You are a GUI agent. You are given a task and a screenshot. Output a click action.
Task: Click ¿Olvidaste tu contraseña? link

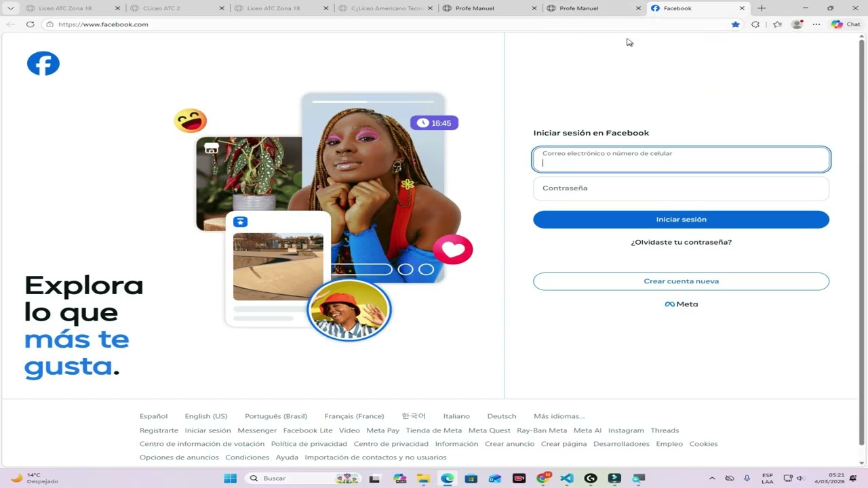[x=681, y=242]
